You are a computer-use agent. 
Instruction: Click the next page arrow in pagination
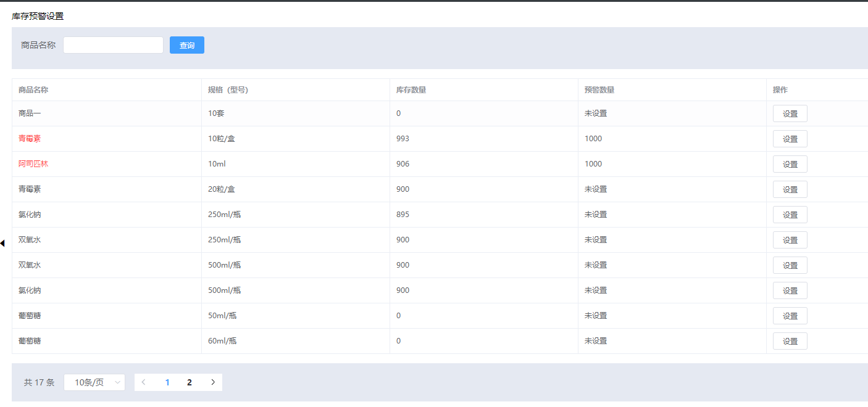[x=213, y=382]
